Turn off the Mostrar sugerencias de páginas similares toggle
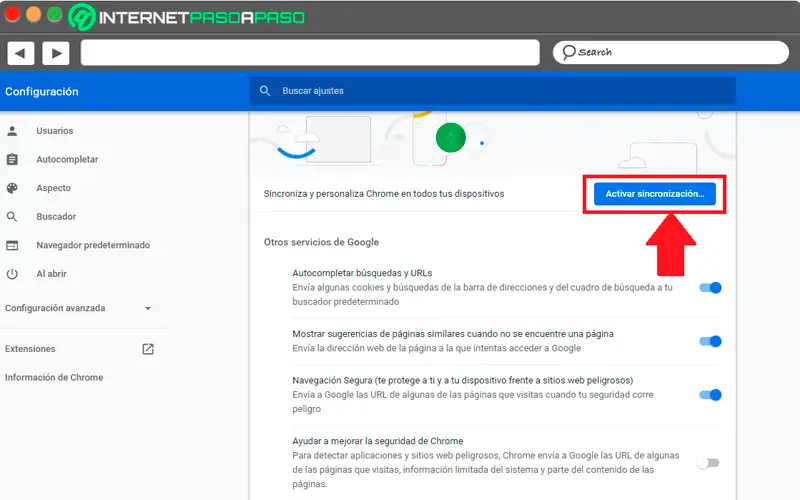Screen dimensions: 800x500 tap(710, 341)
